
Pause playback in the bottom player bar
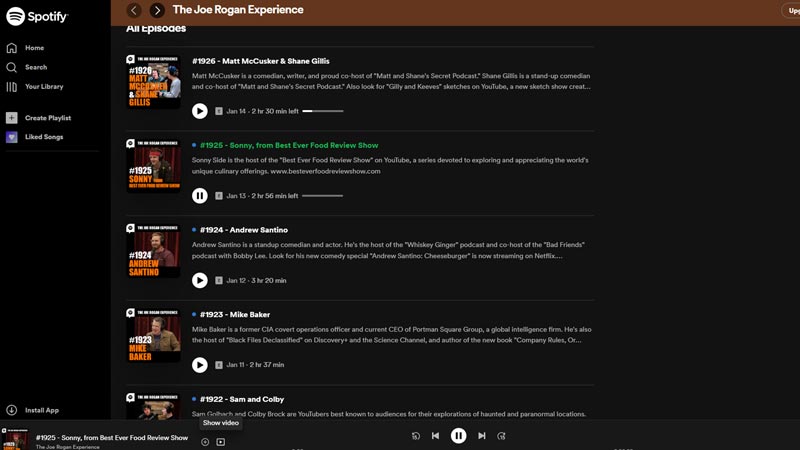pyautogui.click(x=458, y=436)
